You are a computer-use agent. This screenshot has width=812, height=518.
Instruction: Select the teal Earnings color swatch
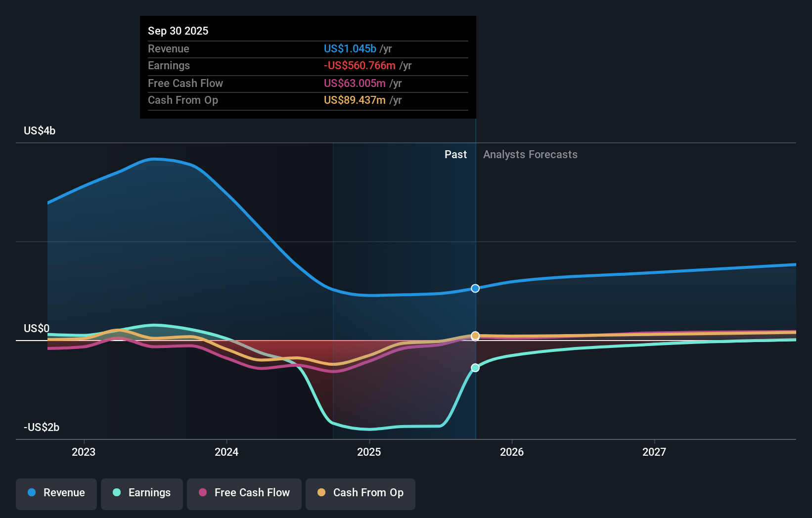[116, 493]
